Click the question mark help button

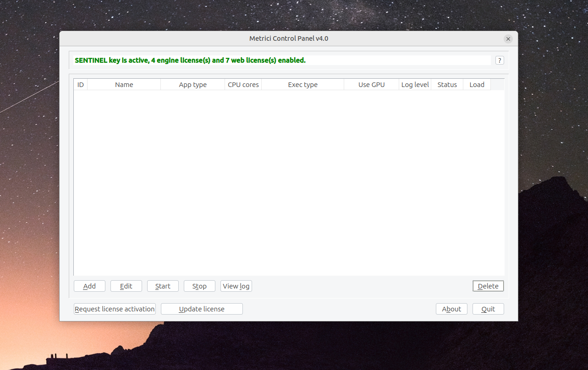point(500,60)
